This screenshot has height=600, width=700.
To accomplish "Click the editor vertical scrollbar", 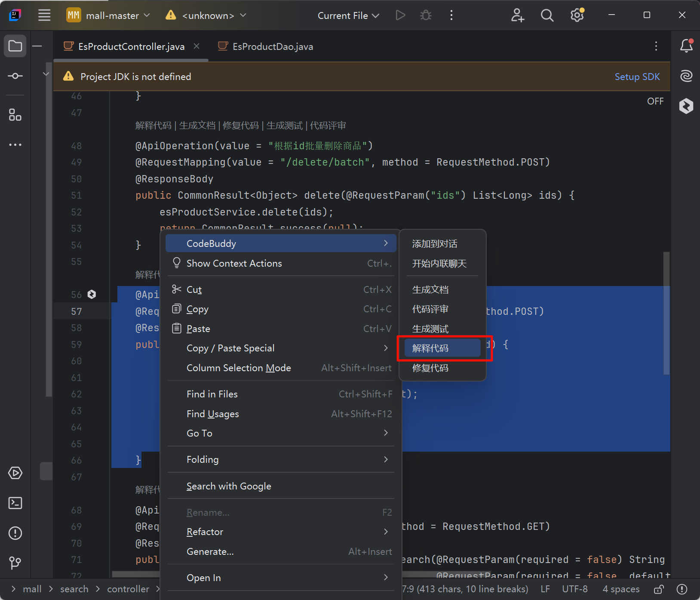I will tap(666, 313).
